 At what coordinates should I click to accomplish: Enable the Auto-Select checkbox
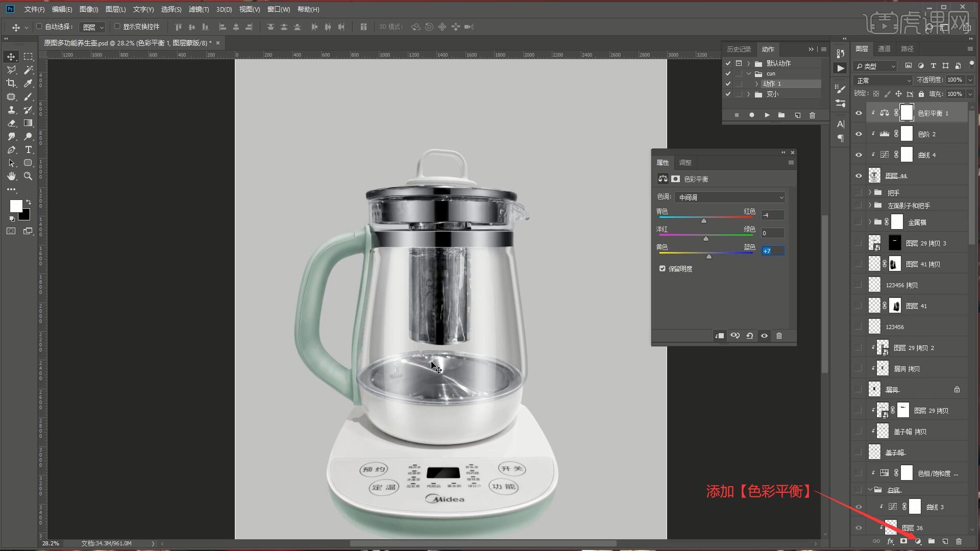coord(39,27)
